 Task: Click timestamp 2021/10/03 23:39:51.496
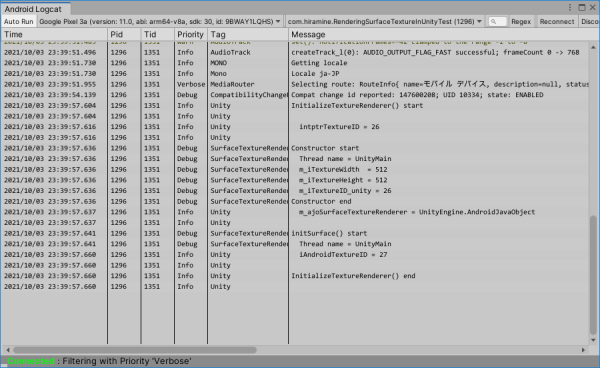pos(50,52)
